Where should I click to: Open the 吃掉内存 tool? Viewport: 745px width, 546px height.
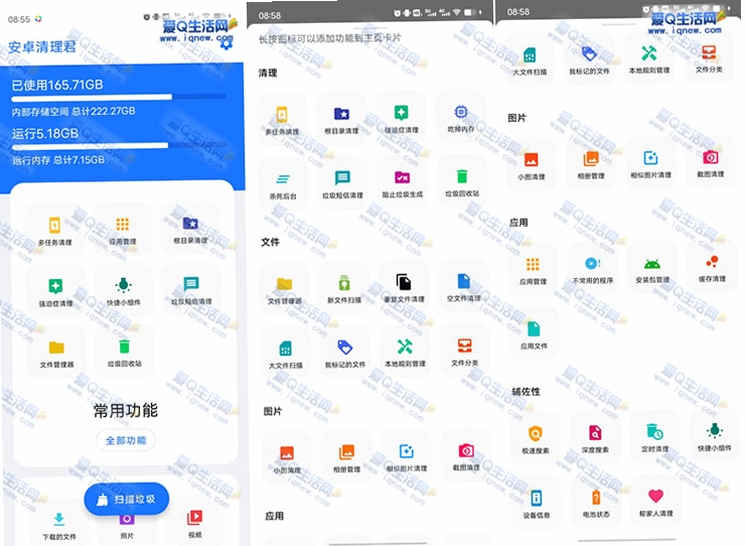click(x=461, y=117)
